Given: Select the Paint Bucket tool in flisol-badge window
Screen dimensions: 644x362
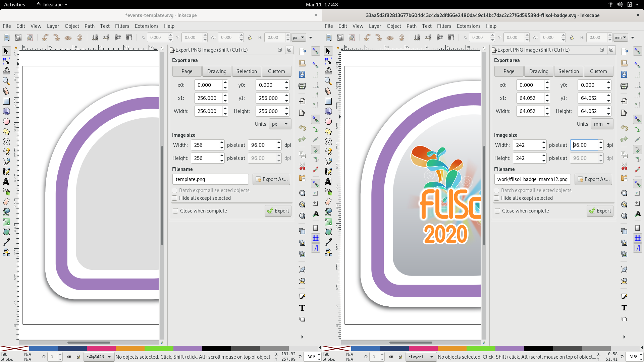Looking at the screenshot, I should (328, 212).
